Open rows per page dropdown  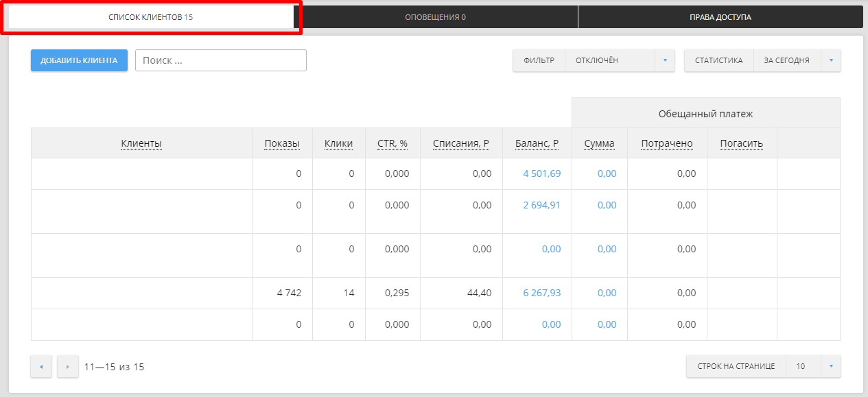tap(830, 366)
